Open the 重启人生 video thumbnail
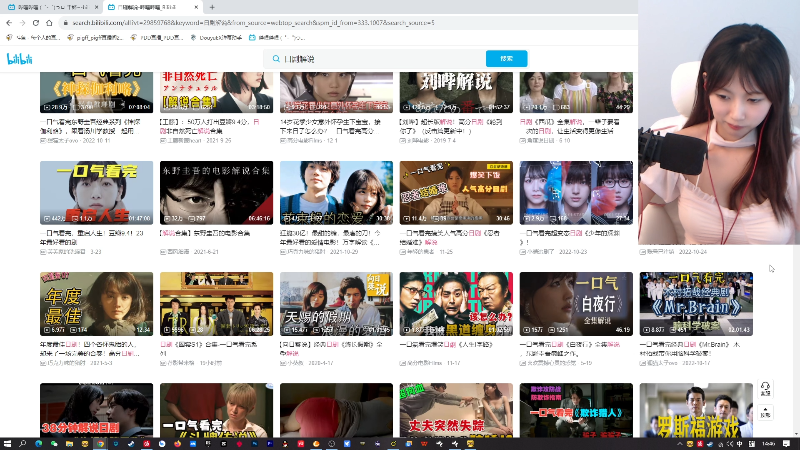The width and height of the screenshot is (800, 450). (96, 193)
